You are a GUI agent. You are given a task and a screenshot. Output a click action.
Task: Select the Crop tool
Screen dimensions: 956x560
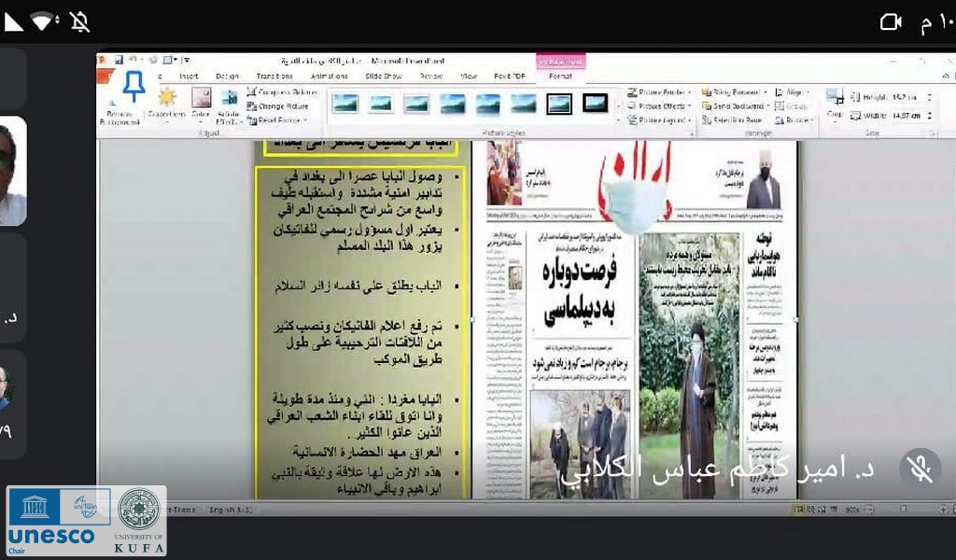tap(834, 102)
